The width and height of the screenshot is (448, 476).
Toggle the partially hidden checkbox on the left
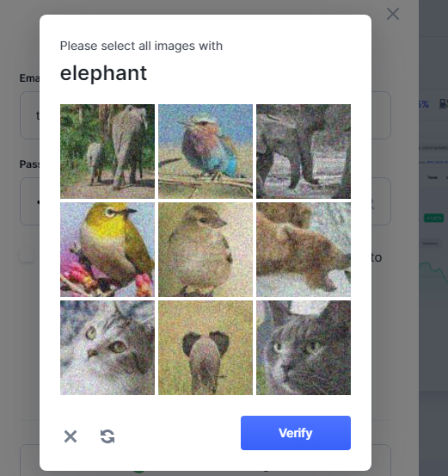pyautogui.click(x=27, y=256)
